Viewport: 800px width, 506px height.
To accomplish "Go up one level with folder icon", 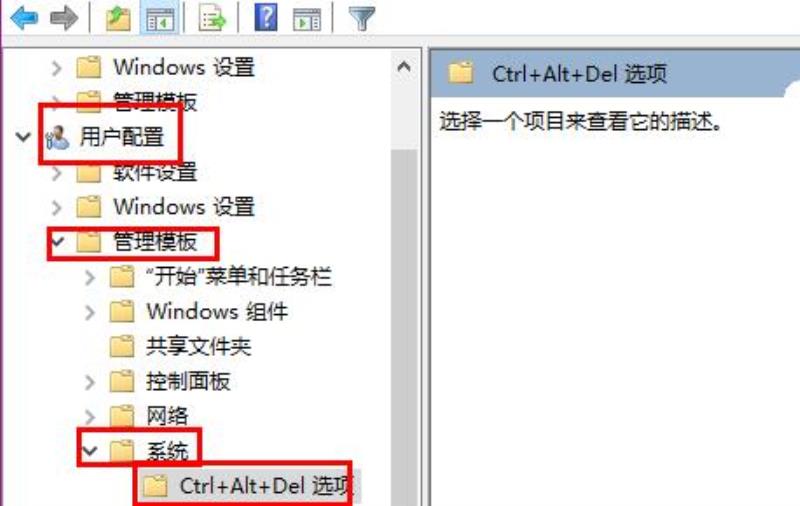I will (118, 18).
